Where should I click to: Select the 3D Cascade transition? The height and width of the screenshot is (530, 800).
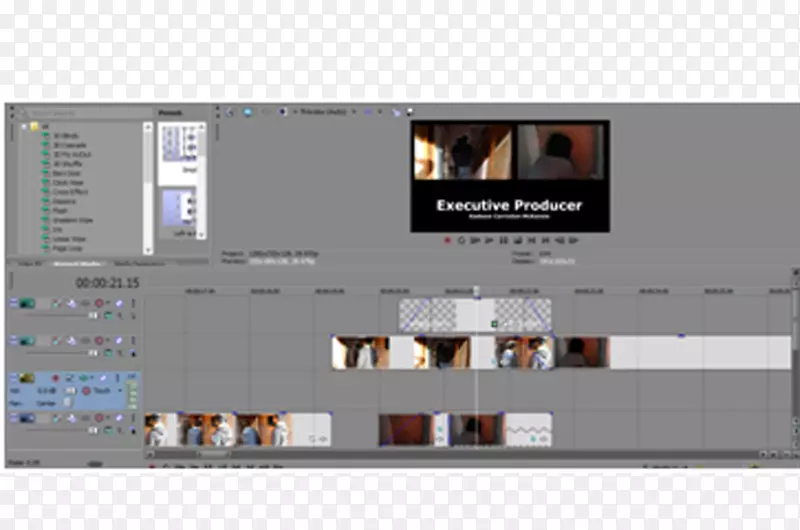[70, 145]
